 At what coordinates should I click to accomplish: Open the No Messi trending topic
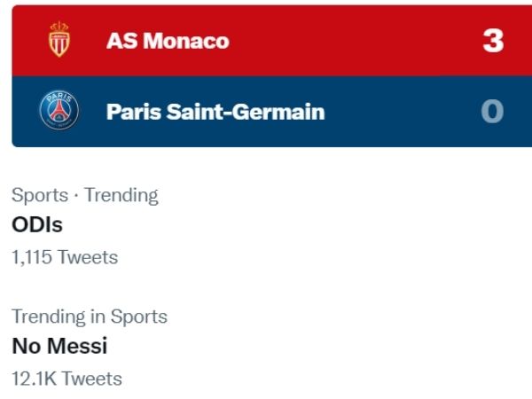(59, 347)
